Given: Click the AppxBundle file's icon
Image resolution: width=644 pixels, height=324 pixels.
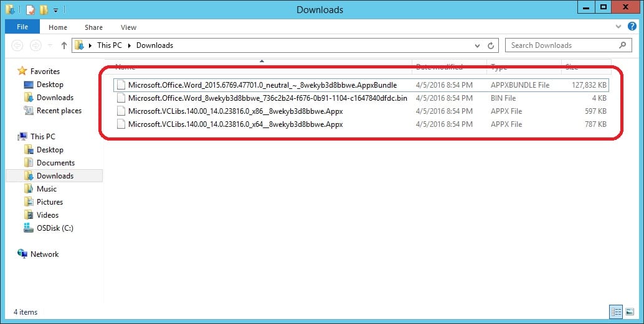Looking at the screenshot, I should tap(121, 85).
